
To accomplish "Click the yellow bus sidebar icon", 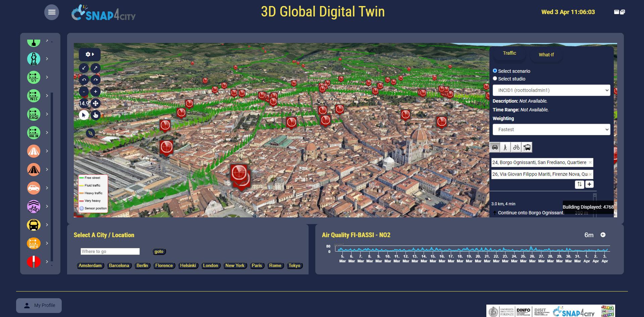I will [34, 225].
